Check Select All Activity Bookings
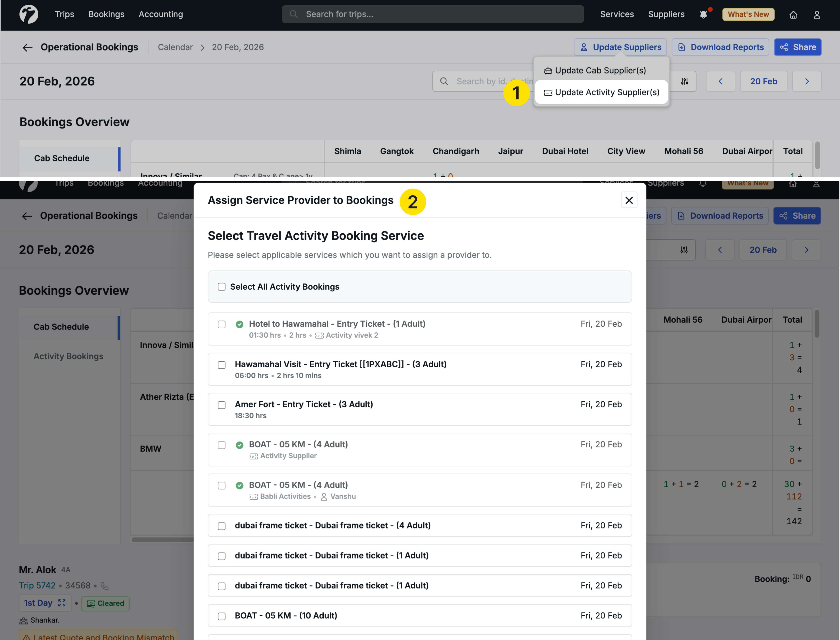This screenshot has height=640, width=840. [x=222, y=287]
